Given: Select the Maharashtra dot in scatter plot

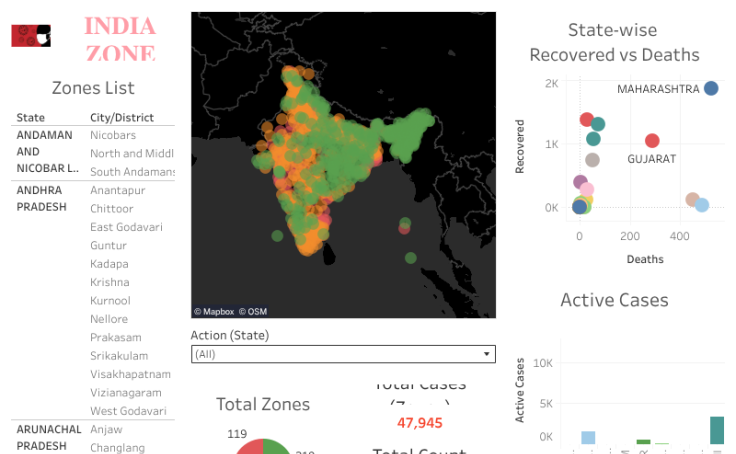Looking at the screenshot, I should point(711,89).
